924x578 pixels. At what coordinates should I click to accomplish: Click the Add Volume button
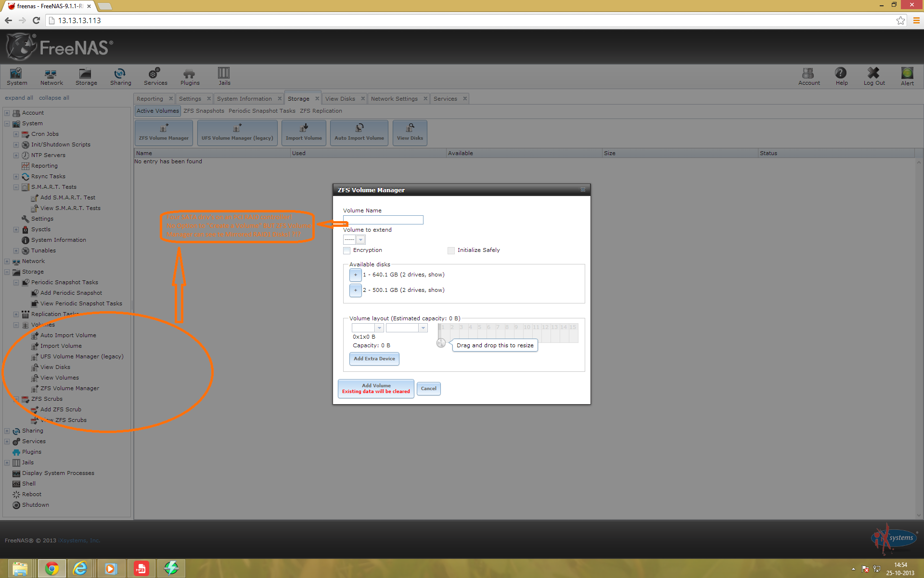click(376, 389)
